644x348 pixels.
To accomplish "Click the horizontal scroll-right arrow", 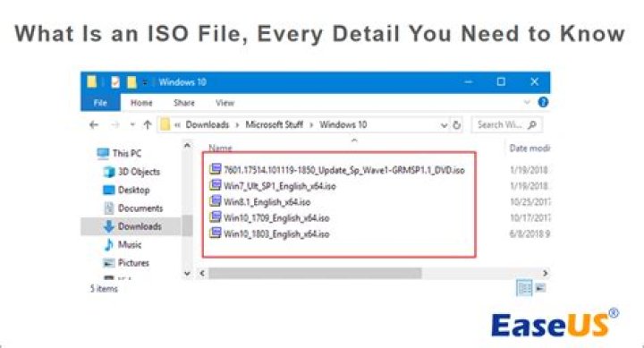I will point(545,273).
